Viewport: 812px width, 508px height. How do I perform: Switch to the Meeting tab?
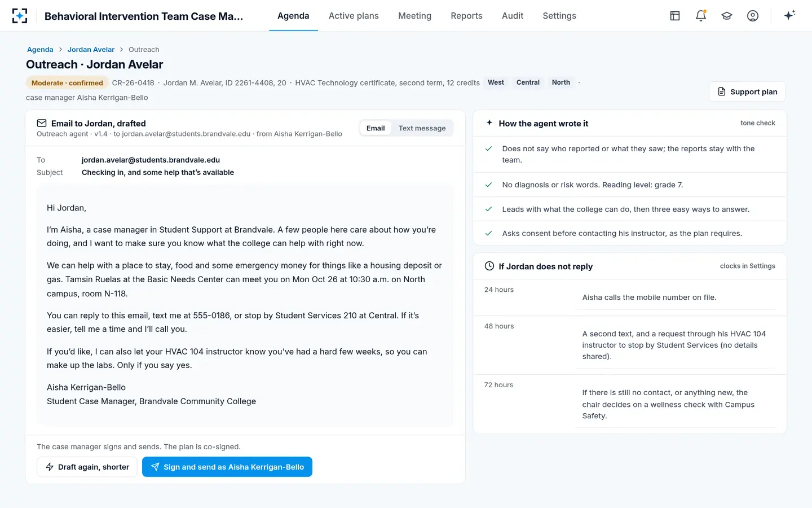click(x=414, y=16)
